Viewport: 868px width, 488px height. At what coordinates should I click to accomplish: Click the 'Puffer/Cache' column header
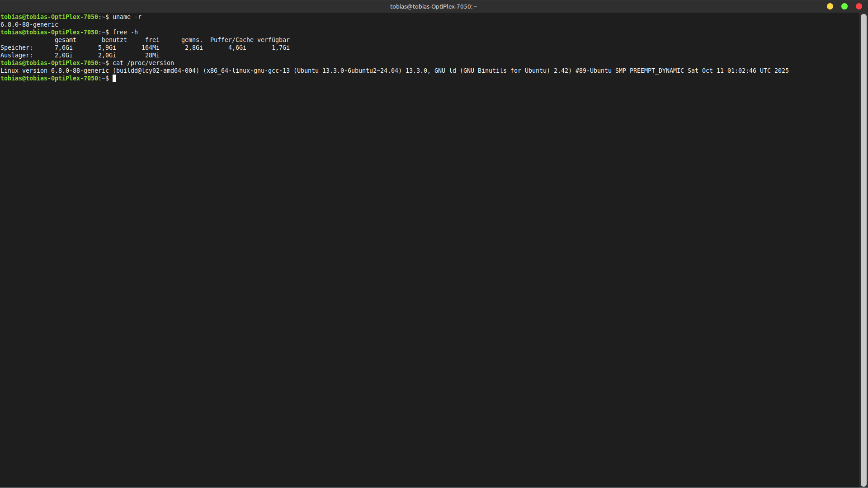[231, 40]
